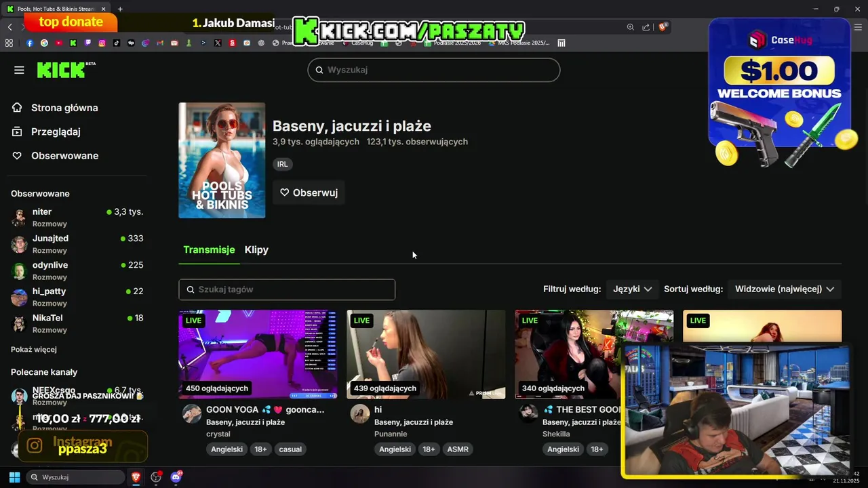Click the zoom magnifier in the address bar

[630, 27]
